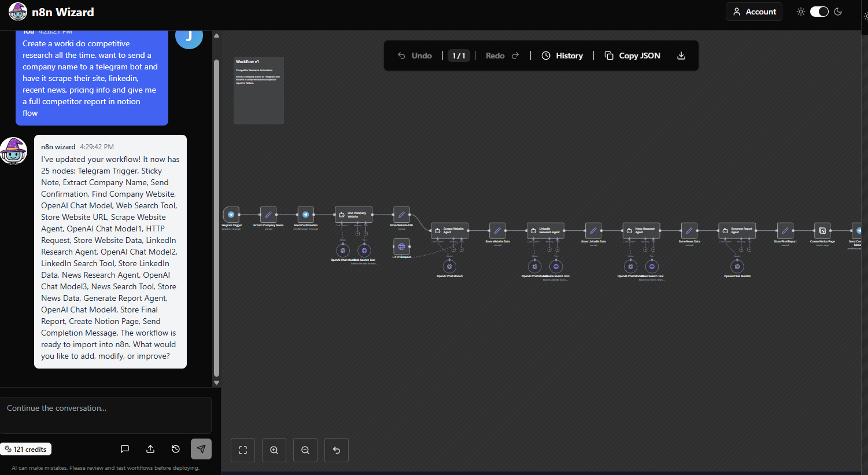Click the Undo button
Viewport: 868px width, 475px height.
coord(414,55)
